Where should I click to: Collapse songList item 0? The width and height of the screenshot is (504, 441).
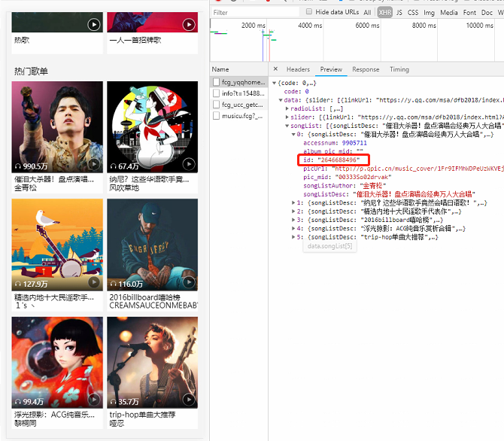point(293,135)
